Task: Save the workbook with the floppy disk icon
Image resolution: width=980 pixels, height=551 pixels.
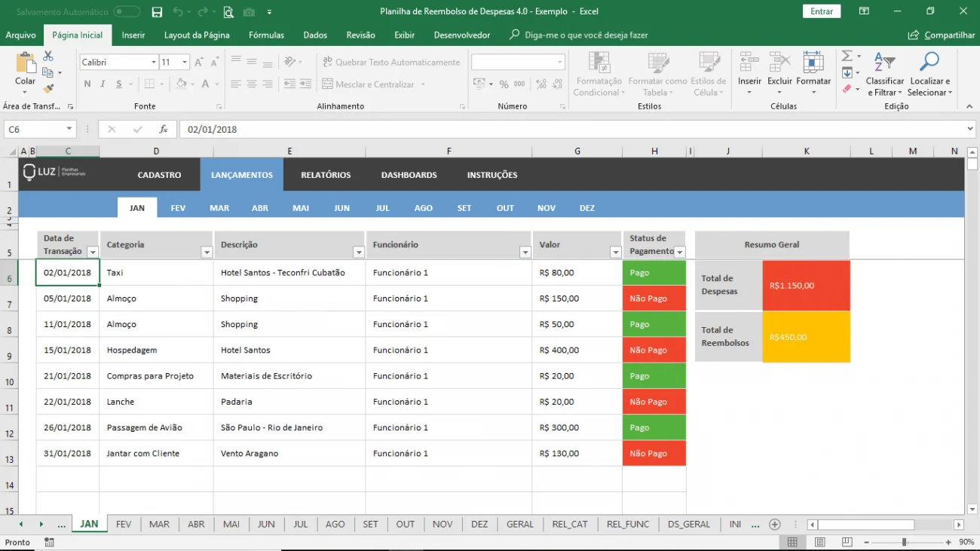Action: (157, 12)
